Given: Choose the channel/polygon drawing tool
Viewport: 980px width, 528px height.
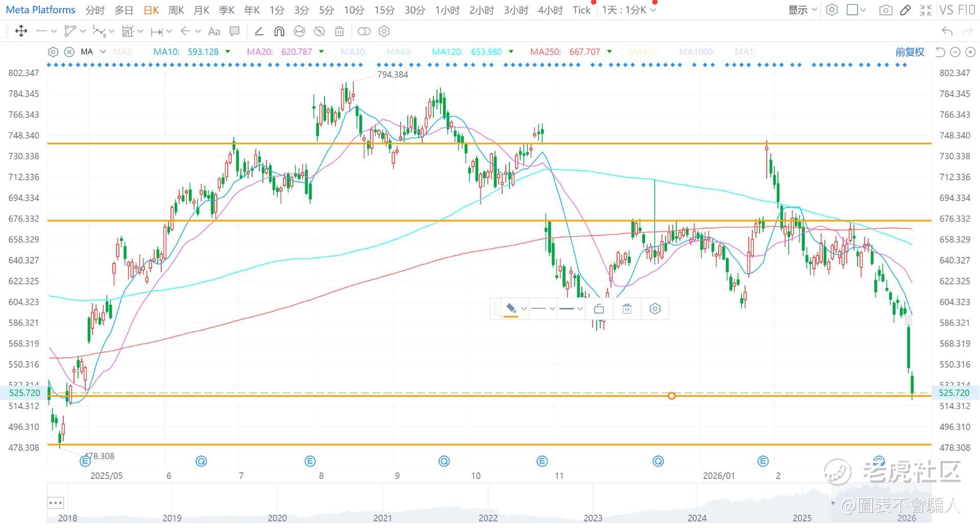Looking at the screenshot, I should 70,31.
